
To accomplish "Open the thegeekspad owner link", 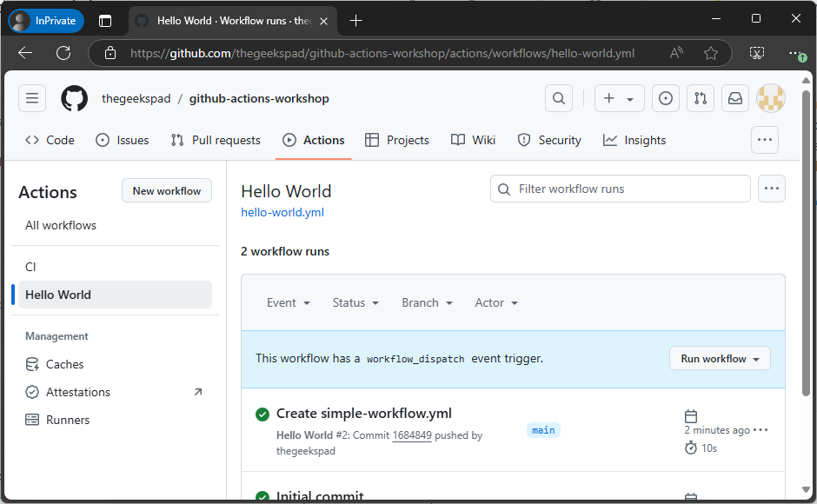I will [x=136, y=98].
